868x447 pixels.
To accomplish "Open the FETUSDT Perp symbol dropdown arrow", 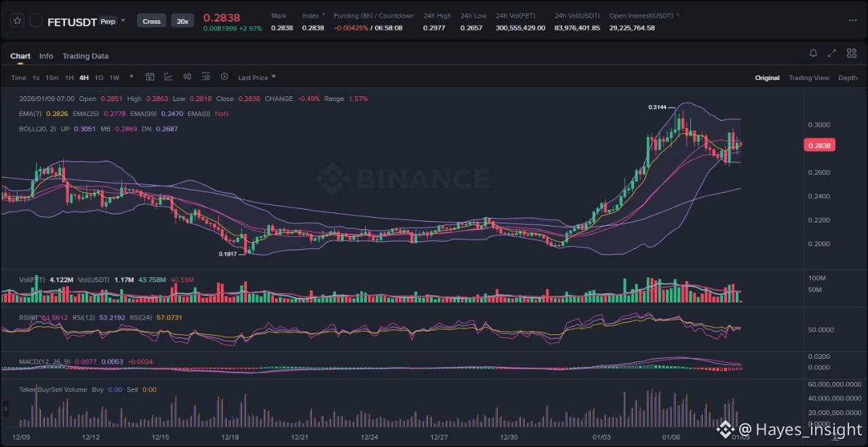I will point(123,21).
